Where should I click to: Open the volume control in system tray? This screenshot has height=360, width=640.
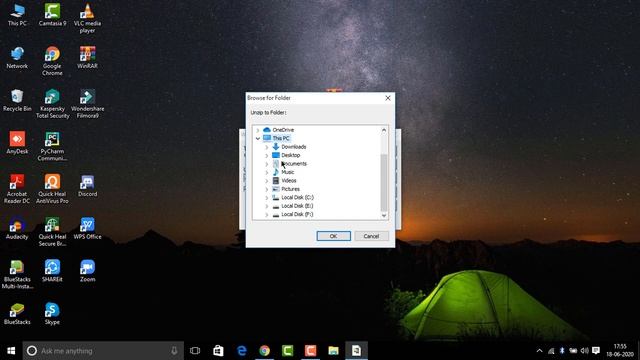(584, 351)
